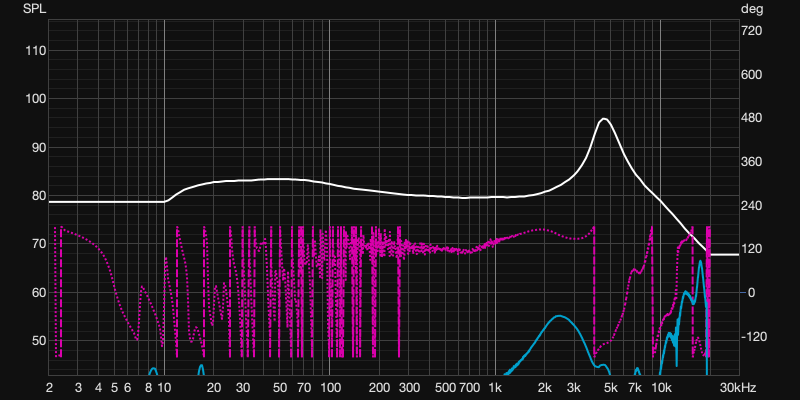Select the 110 dB SPL axis label
The image size is (800, 400).
pyautogui.click(x=35, y=51)
